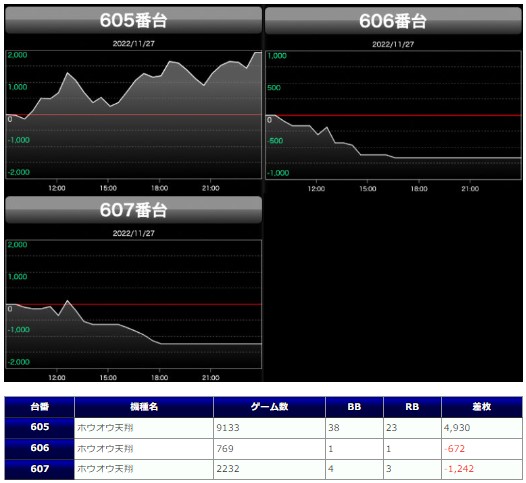Screen dimensions: 526x483
Task: Click the 605 machine graph thumbnail
Action: pyautogui.click(x=134, y=115)
